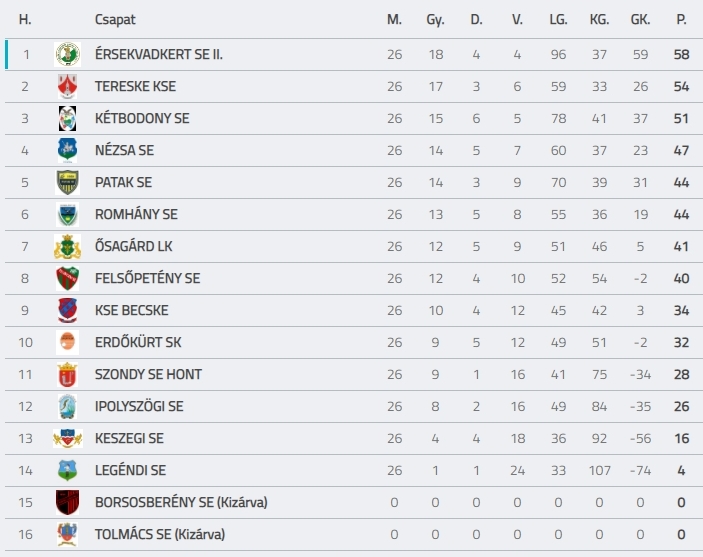Image resolution: width=703 pixels, height=557 pixels.
Task: Click the Borsosberény SE black-red shield
Action: 67,502
